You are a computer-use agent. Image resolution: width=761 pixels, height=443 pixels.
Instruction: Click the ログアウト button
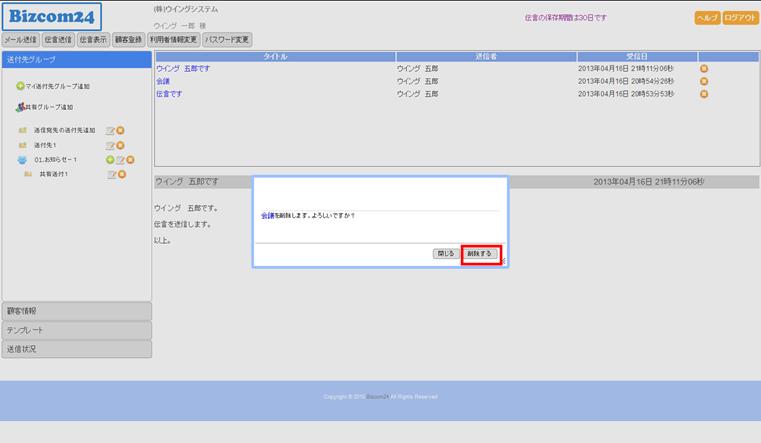(x=740, y=18)
